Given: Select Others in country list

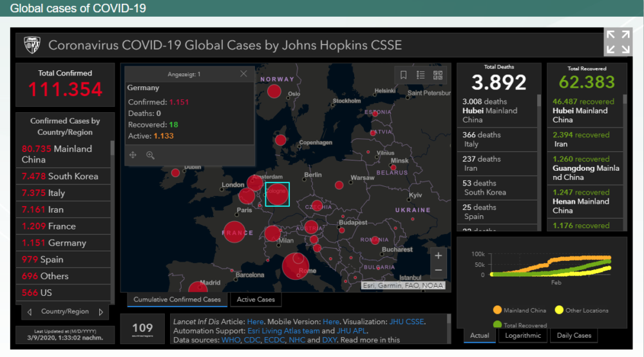Looking at the screenshot, I should click(x=63, y=276).
